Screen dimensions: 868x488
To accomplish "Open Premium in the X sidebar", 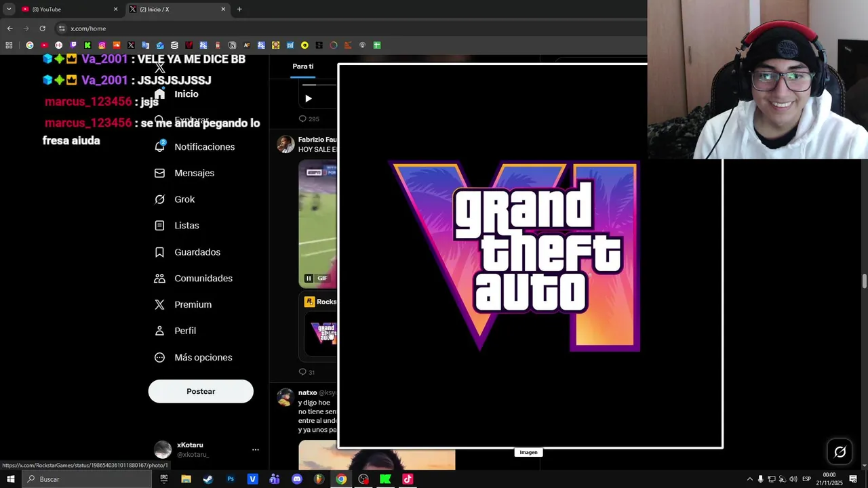I will point(182,305).
